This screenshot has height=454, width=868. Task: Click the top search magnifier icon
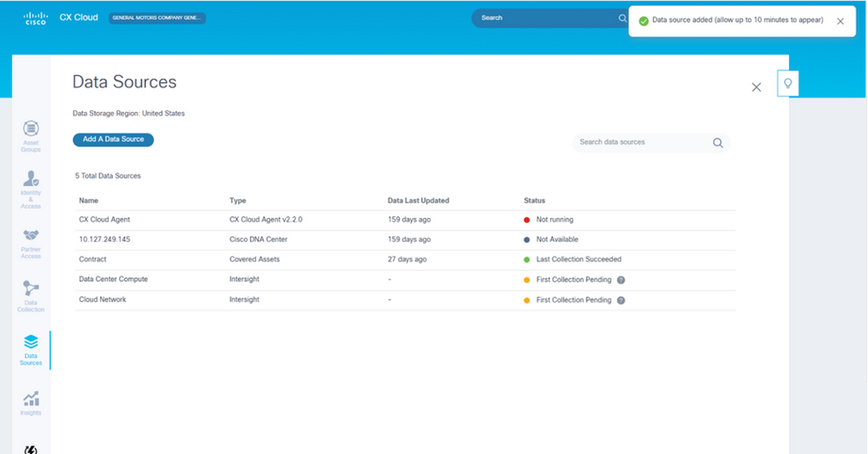[622, 18]
